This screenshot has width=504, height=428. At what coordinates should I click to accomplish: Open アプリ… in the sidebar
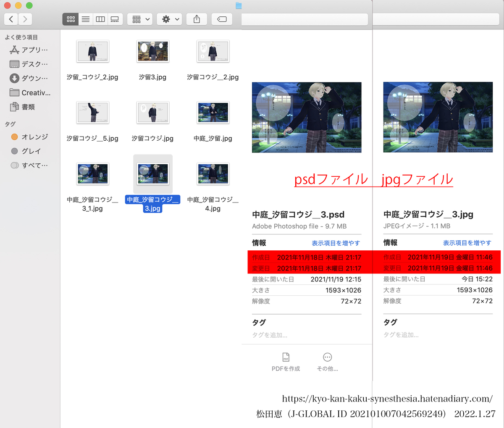pyautogui.click(x=29, y=50)
